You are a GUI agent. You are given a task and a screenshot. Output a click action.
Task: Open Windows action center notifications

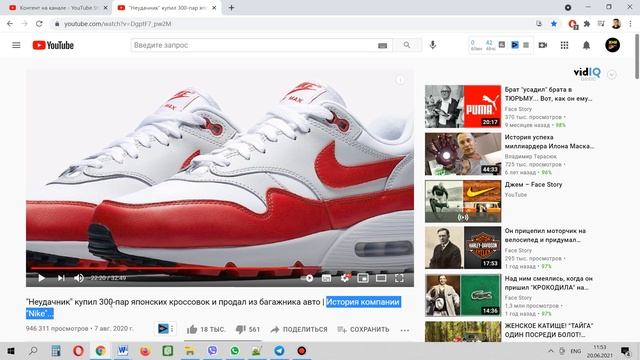[x=625, y=351]
